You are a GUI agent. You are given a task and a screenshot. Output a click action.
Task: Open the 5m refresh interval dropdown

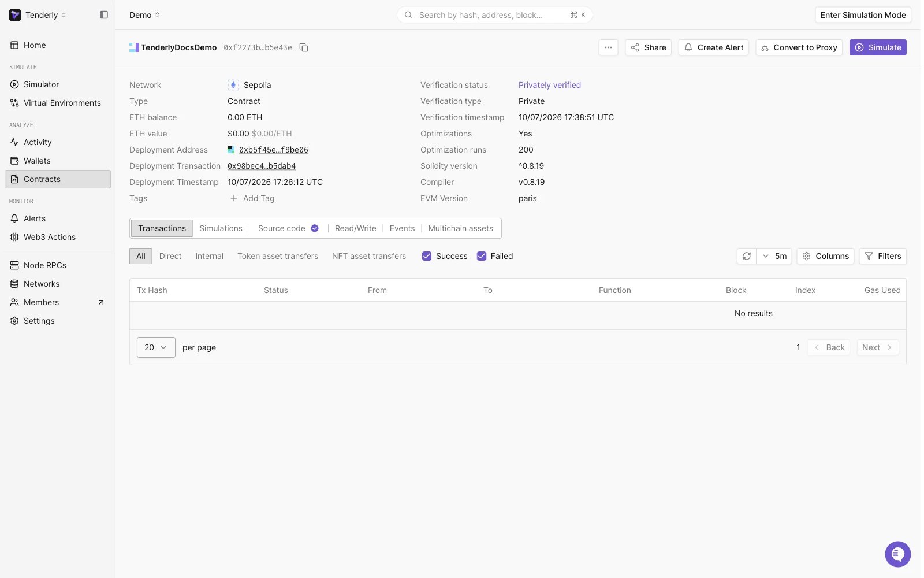click(774, 256)
